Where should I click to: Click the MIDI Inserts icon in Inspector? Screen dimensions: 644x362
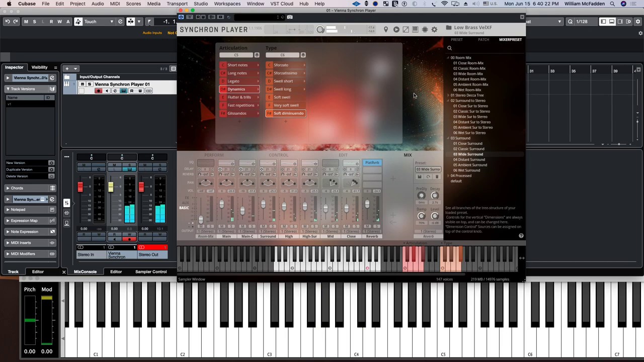coord(52,243)
